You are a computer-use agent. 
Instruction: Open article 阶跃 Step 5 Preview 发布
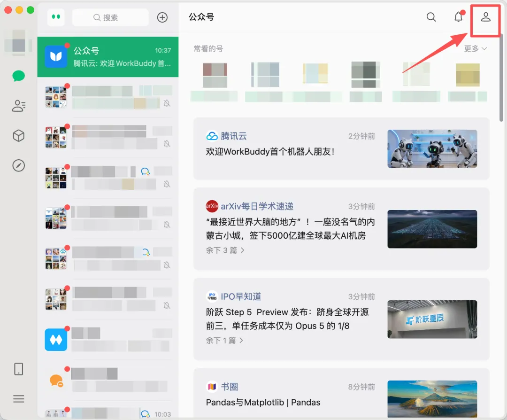[x=287, y=319]
